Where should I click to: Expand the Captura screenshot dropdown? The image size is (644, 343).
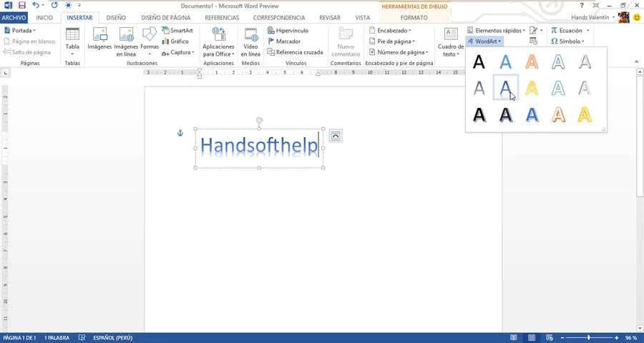[x=178, y=52]
